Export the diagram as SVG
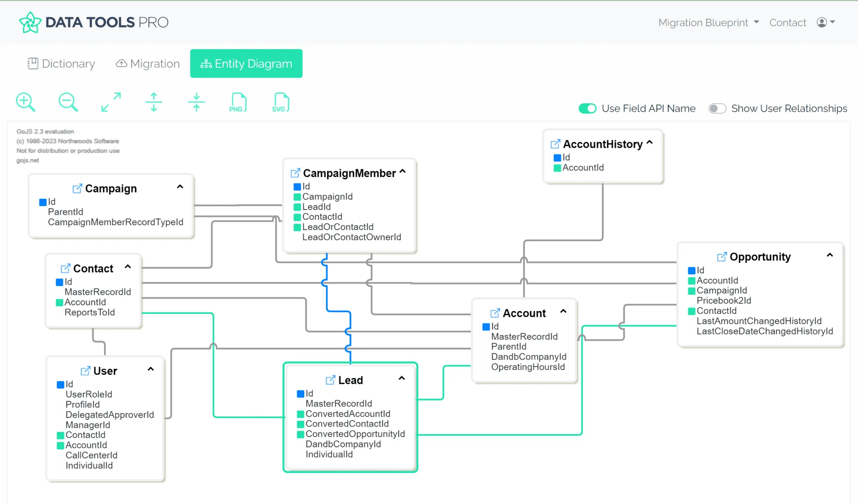This screenshot has height=504, width=858. pos(280,102)
